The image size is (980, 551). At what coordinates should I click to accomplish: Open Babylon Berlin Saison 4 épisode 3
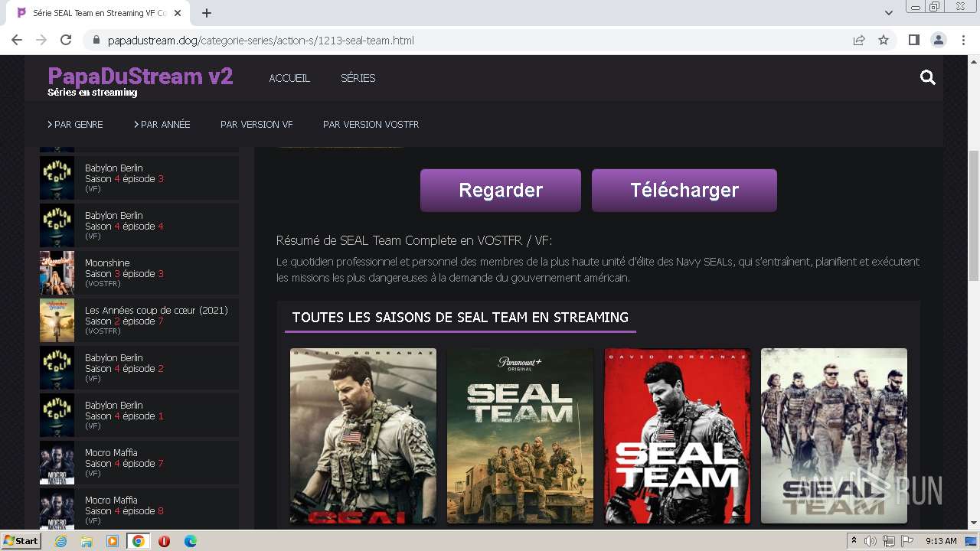click(x=139, y=178)
